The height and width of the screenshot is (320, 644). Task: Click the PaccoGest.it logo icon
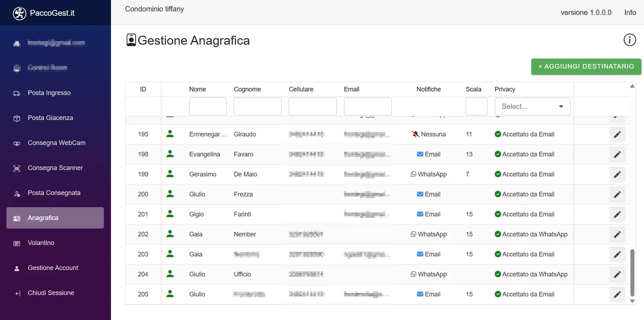coord(20,13)
